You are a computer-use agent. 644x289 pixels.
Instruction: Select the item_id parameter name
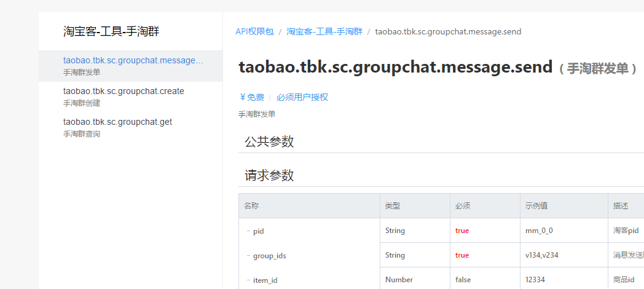tap(265, 280)
